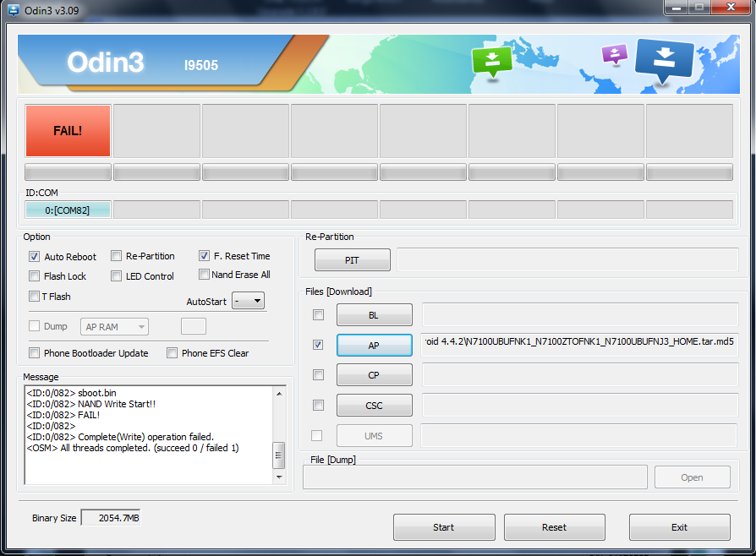This screenshot has width=756, height=556.
Task: Select the 0:[COM82] port field
Action: click(x=68, y=210)
